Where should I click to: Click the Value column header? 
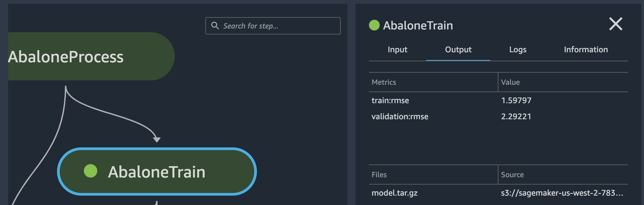[510, 82]
